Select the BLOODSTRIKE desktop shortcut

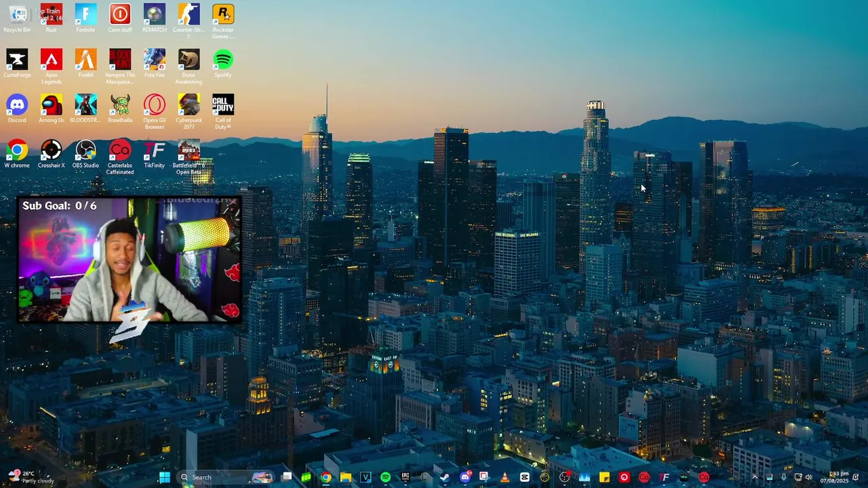click(85, 108)
